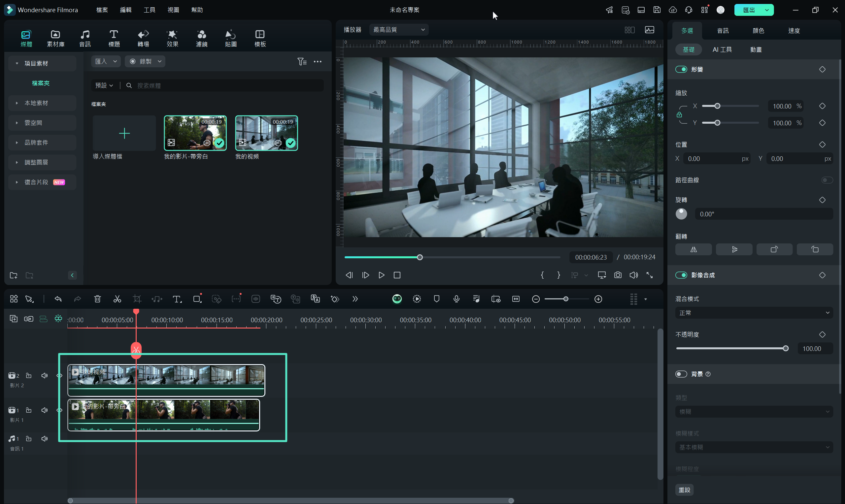The width and height of the screenshot is (845, 504).
Task: Click the new folder icon at sidebar bottom
Action: (x=14, y=275)
